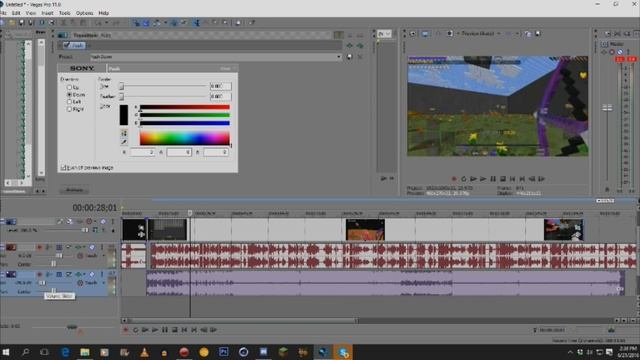Open the Tools menu
Image resolution: width=640 pixels, height=360 pixels.
(64, 13)
